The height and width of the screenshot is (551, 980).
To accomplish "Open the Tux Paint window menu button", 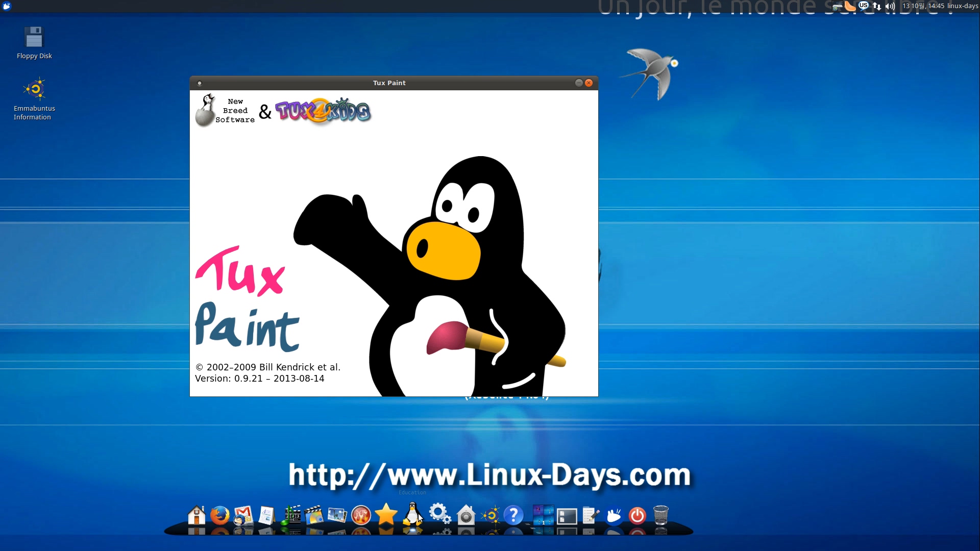I will (200, 83).
